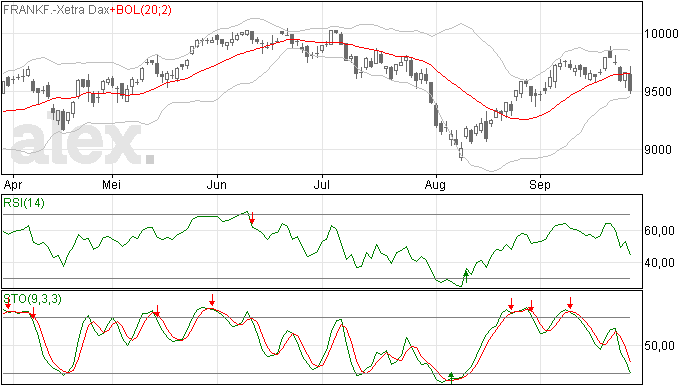
Task: Click the Jun month label on time axis
Action: click(217, 184)
